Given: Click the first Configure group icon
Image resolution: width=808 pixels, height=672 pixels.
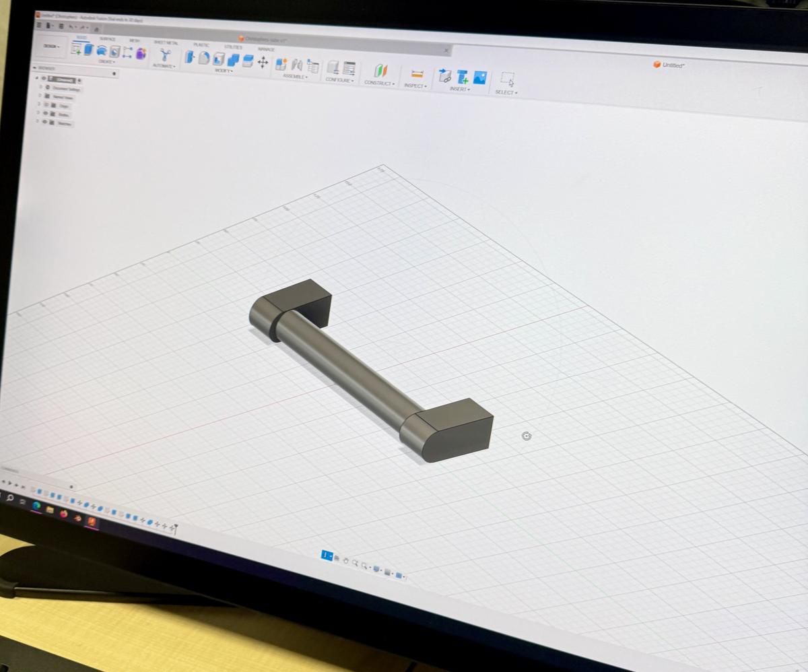Looking at the screenshot, I should (333, 67).
